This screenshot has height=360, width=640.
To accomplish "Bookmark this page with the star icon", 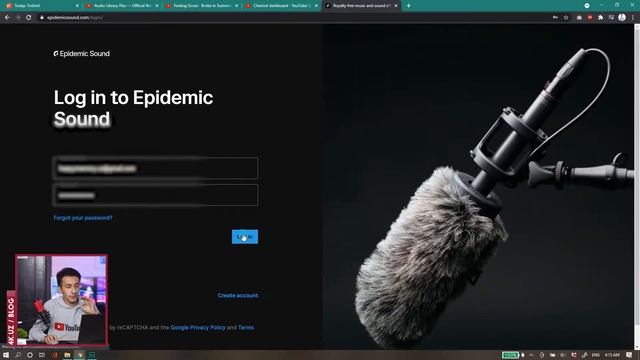I will [x=566, y=18].
